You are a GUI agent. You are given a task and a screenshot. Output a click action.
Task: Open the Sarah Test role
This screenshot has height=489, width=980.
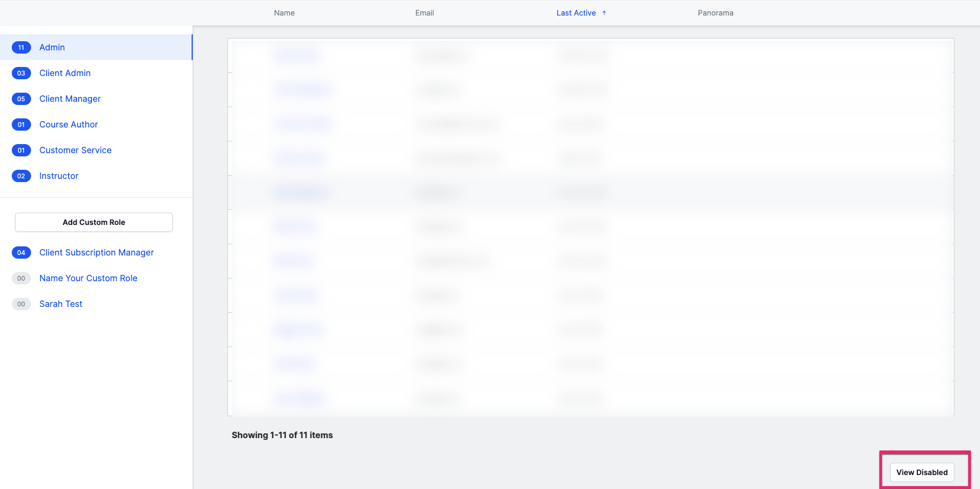(61, 304)
